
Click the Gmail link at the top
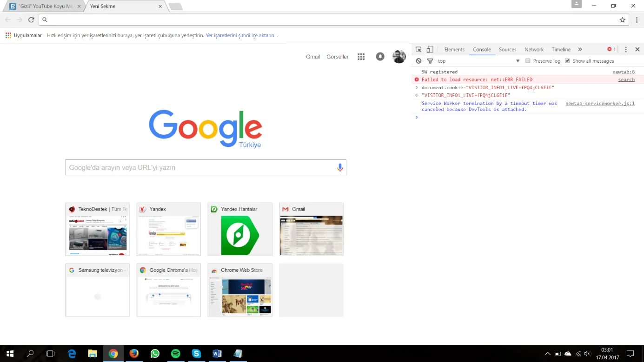click(313, 57)
